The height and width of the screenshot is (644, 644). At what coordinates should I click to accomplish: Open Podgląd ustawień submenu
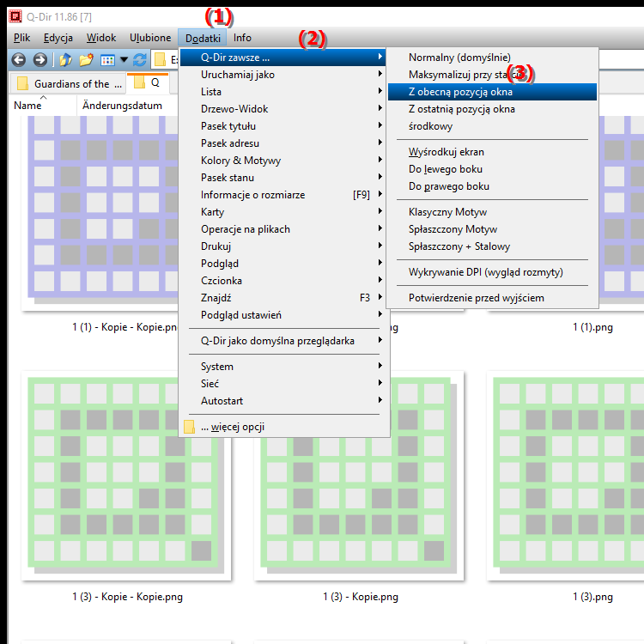pos(283,315)
